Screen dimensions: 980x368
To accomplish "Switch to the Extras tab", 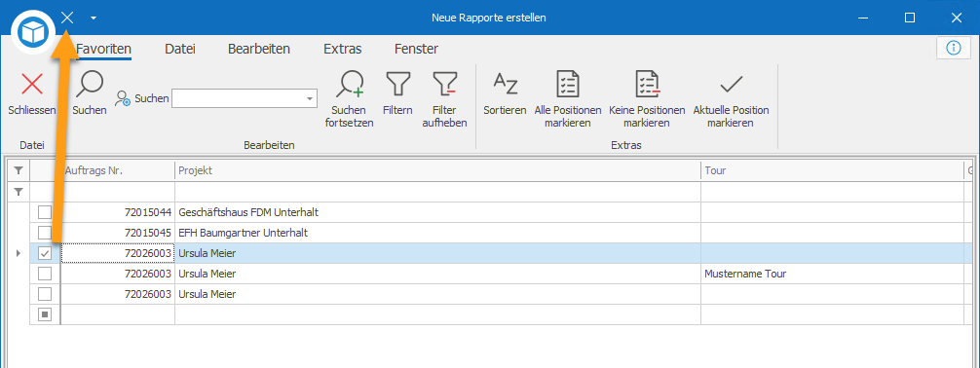I will [343, 49].
